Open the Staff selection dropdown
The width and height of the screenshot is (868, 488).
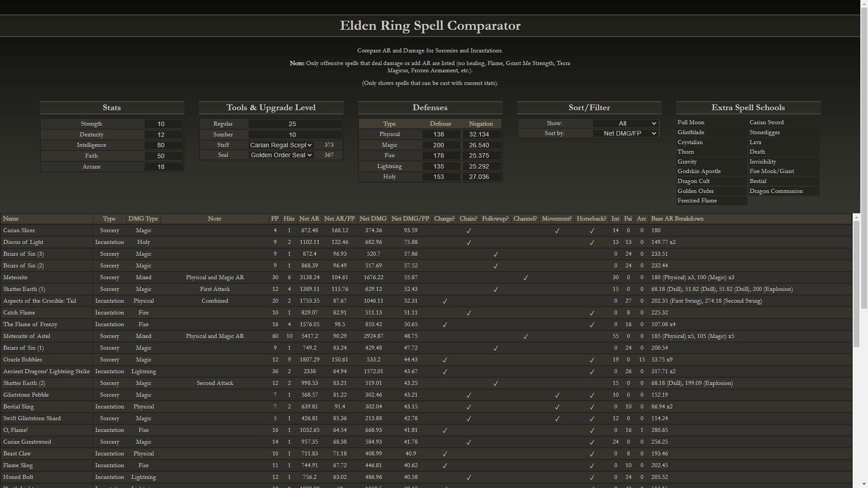tap(281, 145)
